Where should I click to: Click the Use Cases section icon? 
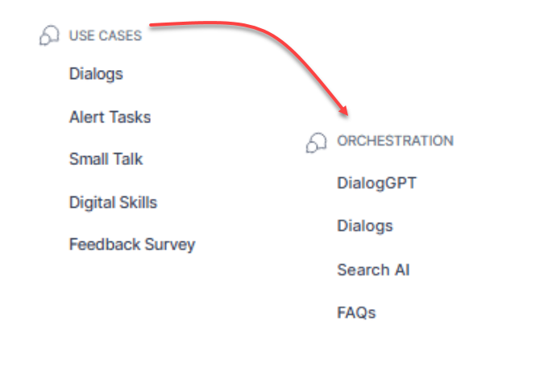pyautogui.click(x=49, y=35)
